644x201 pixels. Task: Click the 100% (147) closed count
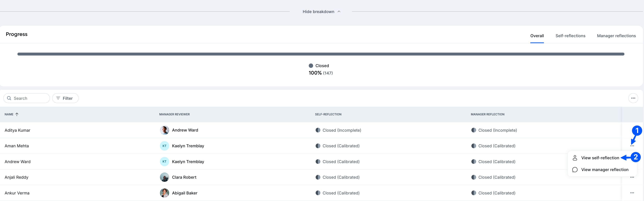pos(321,73)
